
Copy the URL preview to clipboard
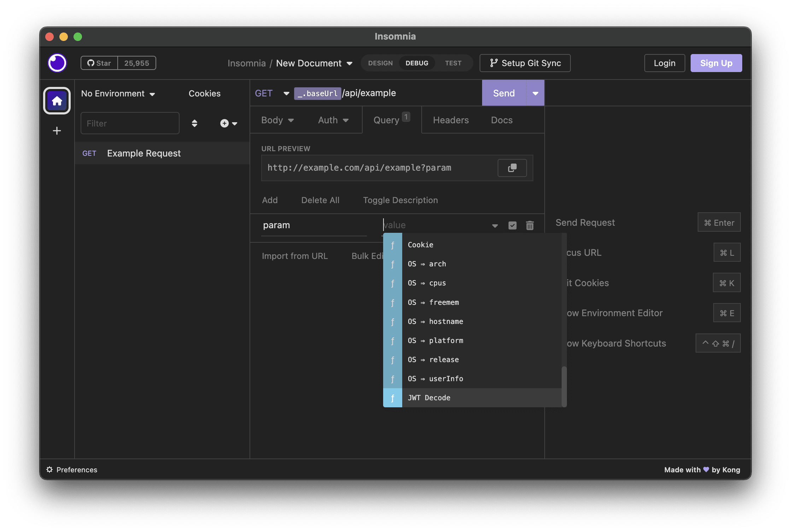[512, 168]
